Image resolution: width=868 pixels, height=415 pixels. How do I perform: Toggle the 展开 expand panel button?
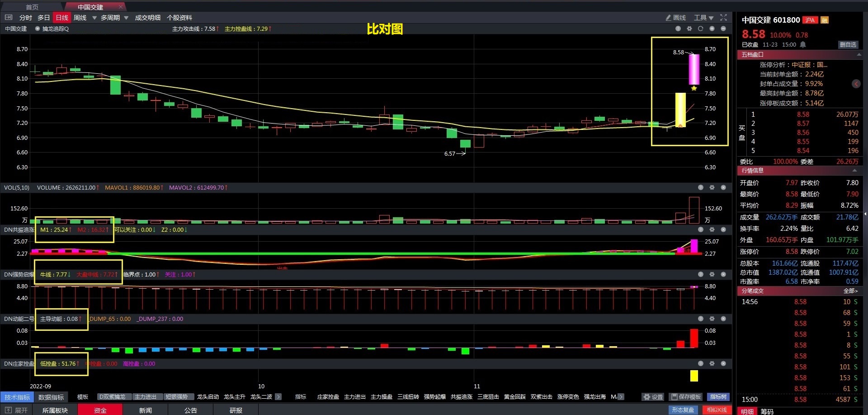click(x=16, y=410)
